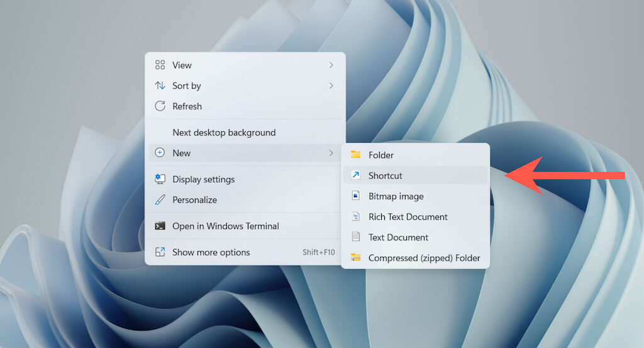Viewport: 644px width, 348px height.
Task: Choose Next desktop background
Action: click(245, 132)
